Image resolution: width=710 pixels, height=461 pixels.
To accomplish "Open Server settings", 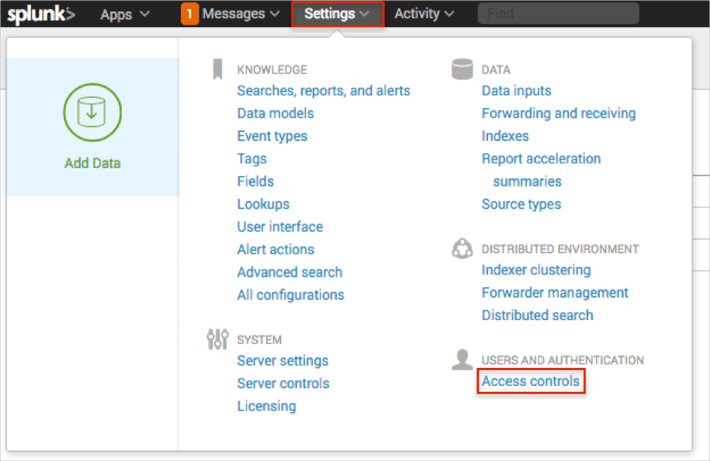I will coord(282,361).
